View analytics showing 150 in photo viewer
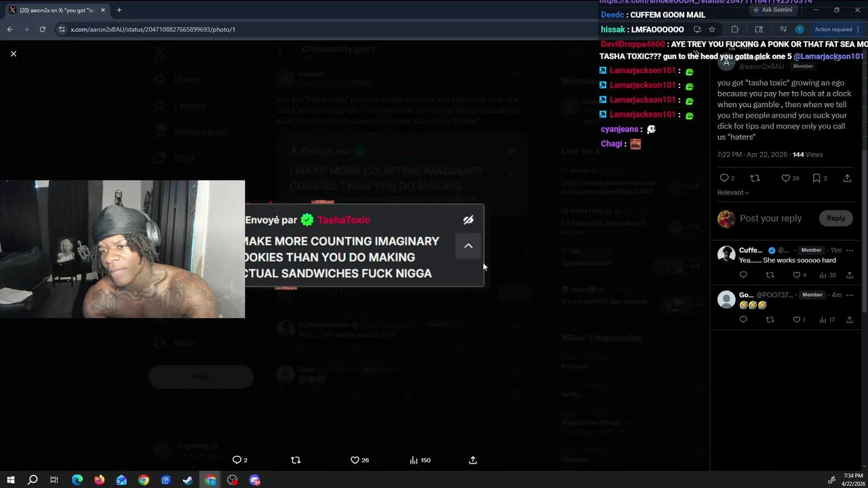The height and width of the screenshot is (488, 868). pos(420,460)
